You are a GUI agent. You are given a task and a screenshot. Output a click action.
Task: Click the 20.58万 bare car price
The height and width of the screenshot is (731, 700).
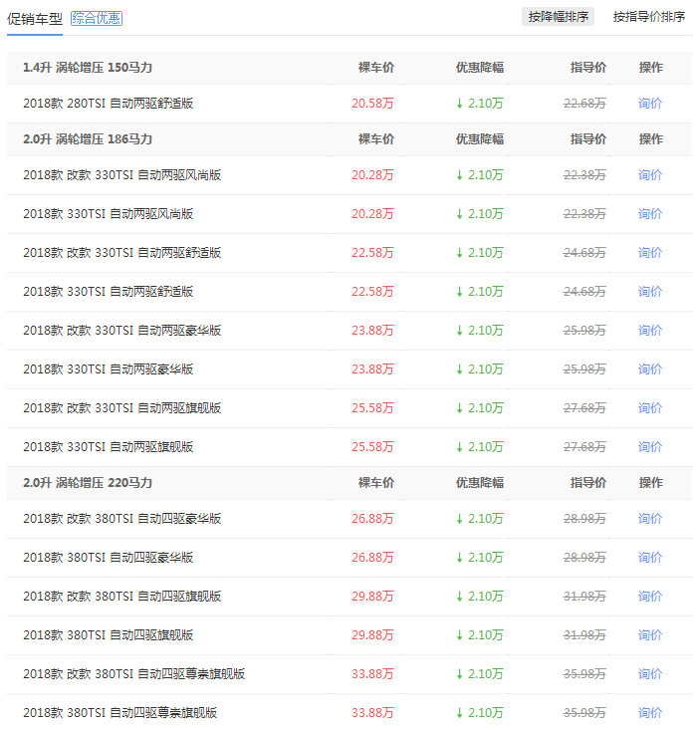click(x=372, y=103)
